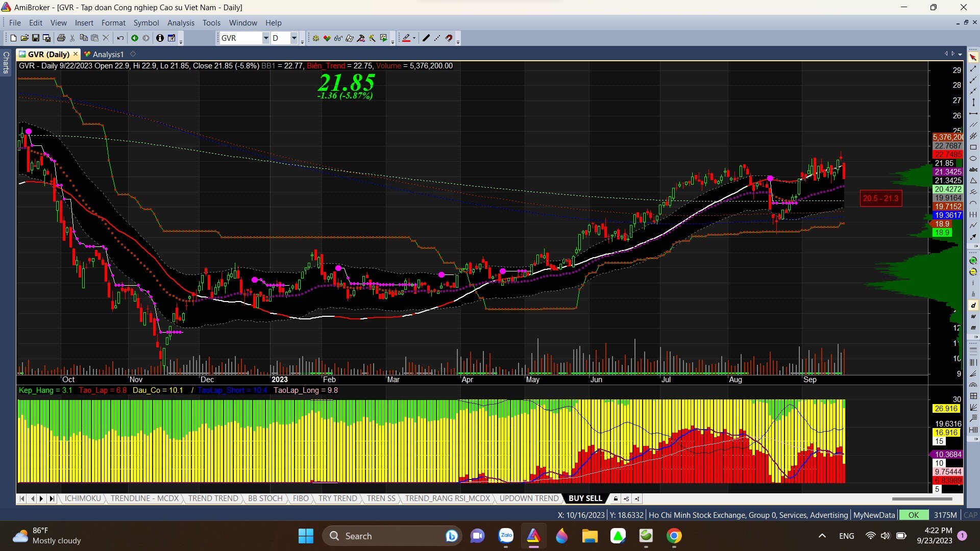980x551 pixels.
Task: Toggle the black thick line style button
Action: coord(426,38)
